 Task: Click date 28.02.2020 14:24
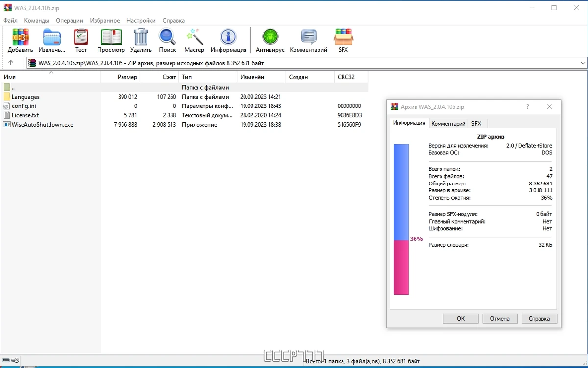[x=261, y=115]
